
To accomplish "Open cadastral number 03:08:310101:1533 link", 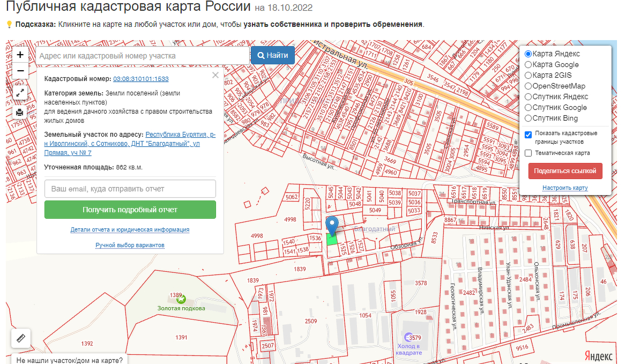I will click(141, 79).
